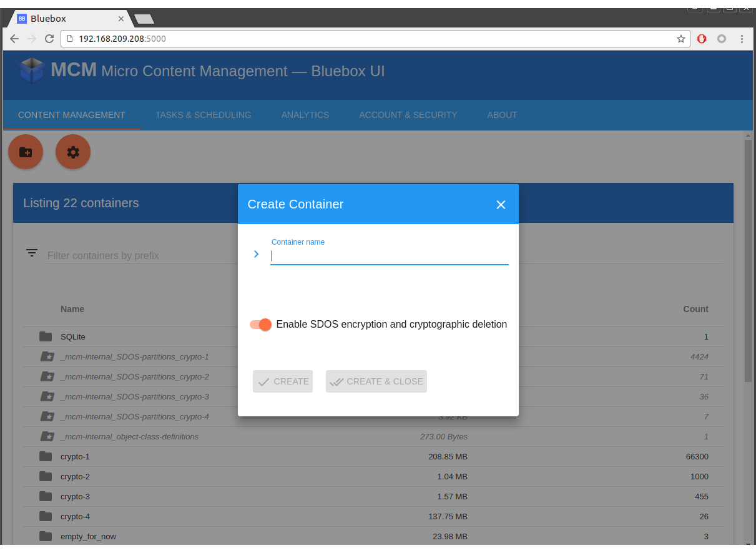Click the gray circle extension icon

(x=722, y=39)
